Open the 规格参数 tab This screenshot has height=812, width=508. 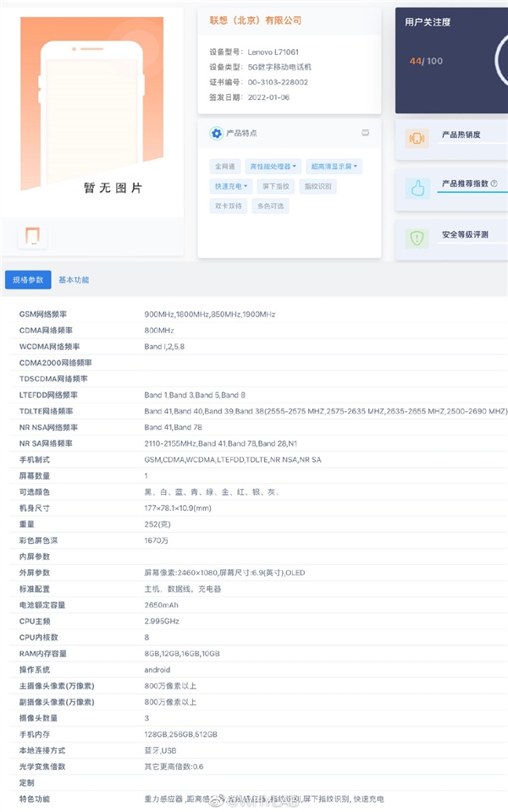coord(28,280)
